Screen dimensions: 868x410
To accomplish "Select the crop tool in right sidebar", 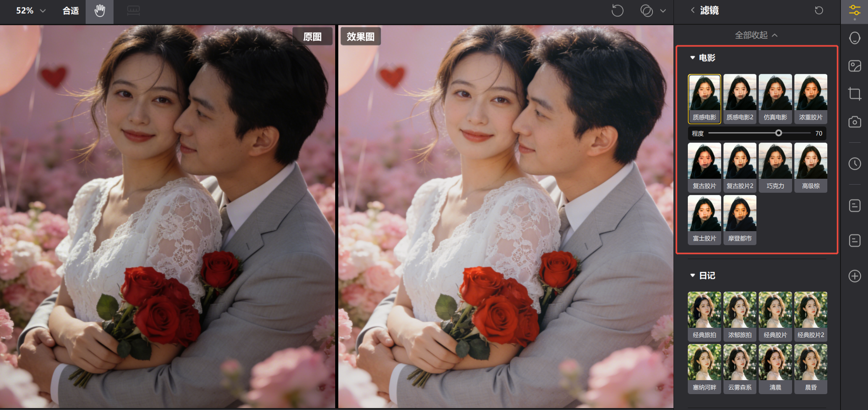I will point(854,94).
